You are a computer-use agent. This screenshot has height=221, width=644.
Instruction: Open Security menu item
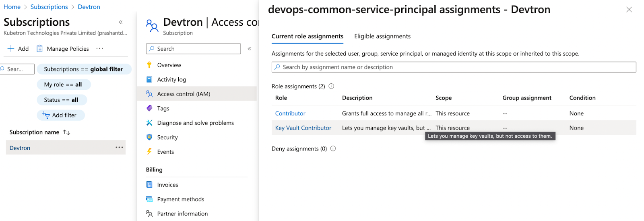tap(167, 138)
